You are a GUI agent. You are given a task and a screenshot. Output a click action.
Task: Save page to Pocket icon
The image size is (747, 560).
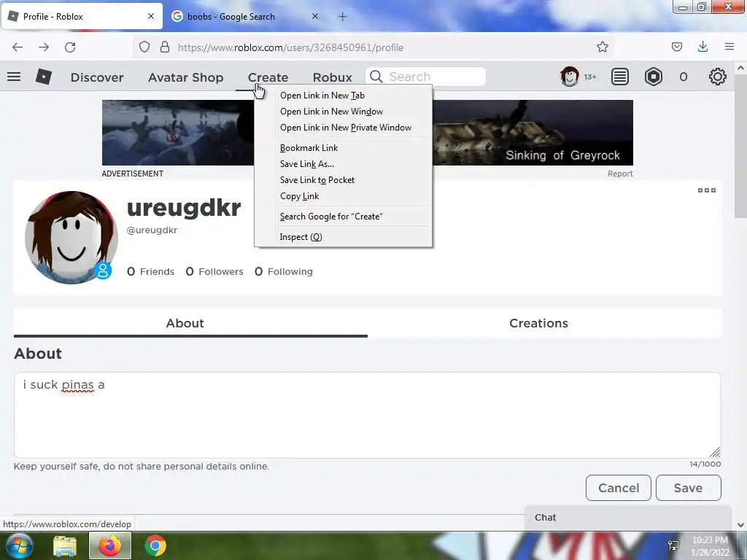pos(677,47)
